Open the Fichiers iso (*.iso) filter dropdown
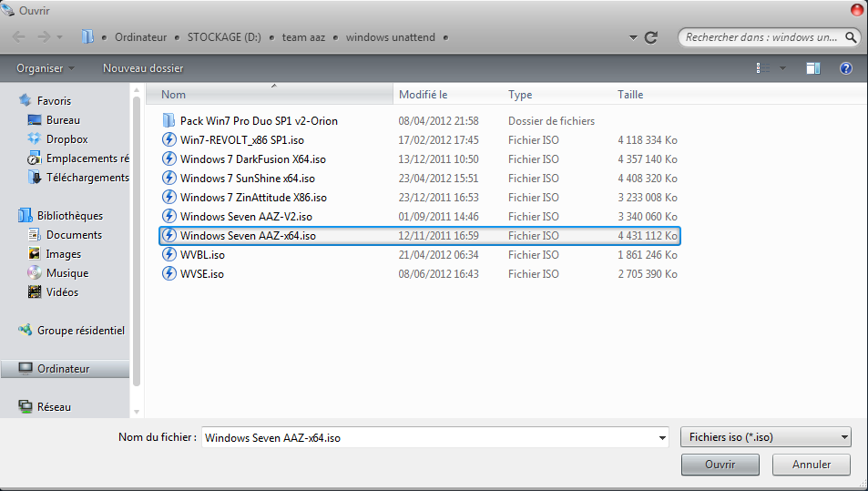 pos(766,437)
